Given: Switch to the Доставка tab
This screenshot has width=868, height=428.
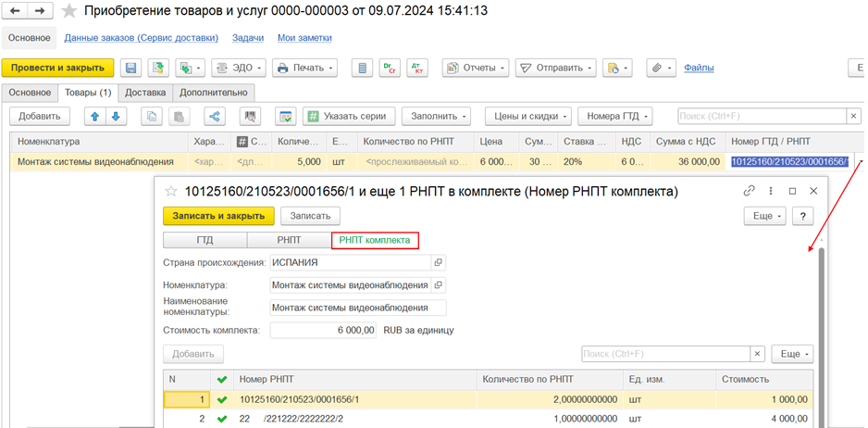Looking at the screenshot, I should [x=145, y=93].
